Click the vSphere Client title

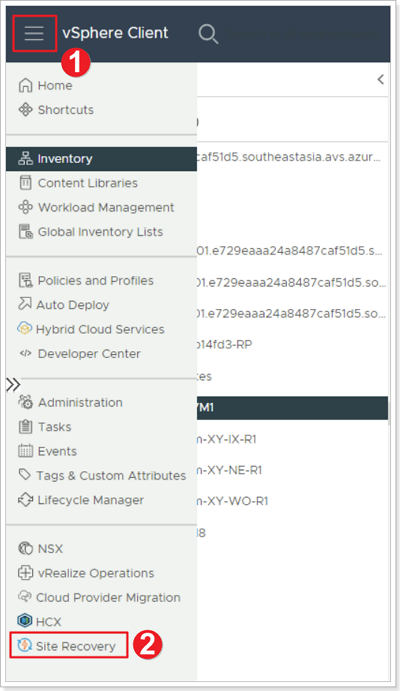tap(115, 33)
